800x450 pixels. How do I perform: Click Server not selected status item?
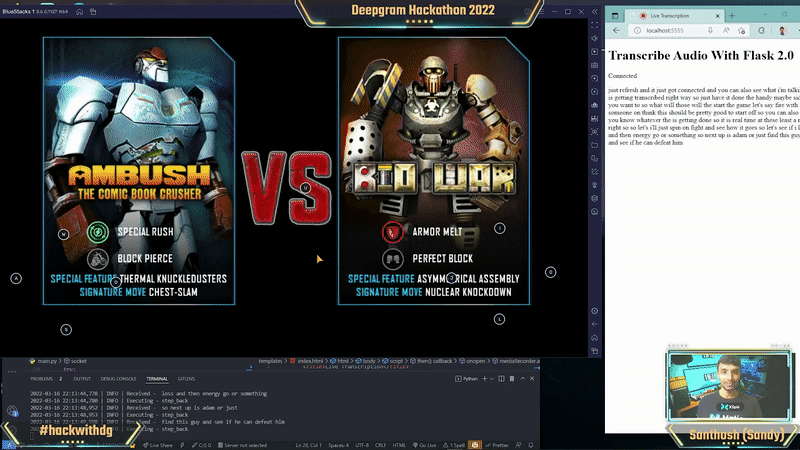[x=242, y=445]
